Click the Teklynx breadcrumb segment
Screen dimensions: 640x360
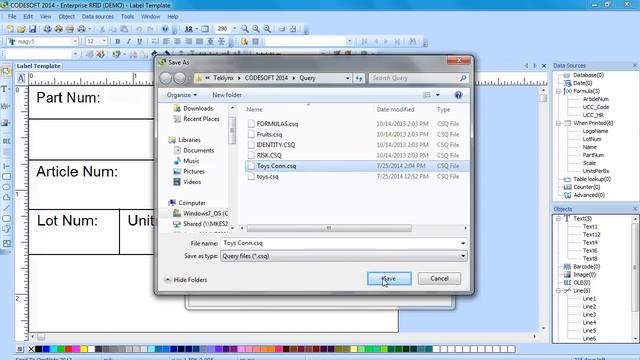223,78
